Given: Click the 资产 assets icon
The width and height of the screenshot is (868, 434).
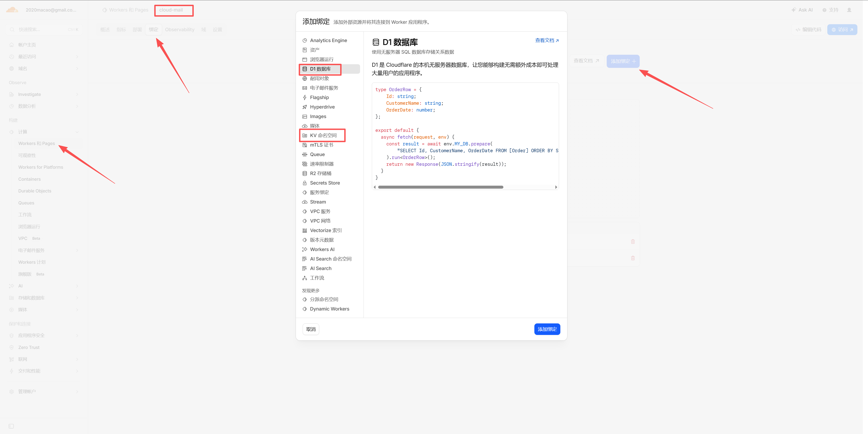Looking at the screenshot, I should point(305,50).
